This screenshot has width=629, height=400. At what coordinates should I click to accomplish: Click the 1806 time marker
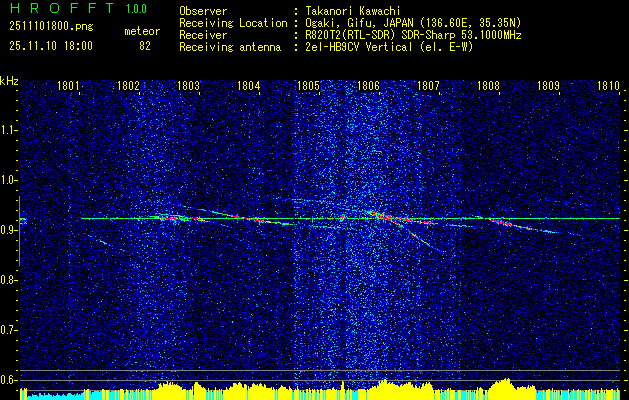tap(369, 85)
